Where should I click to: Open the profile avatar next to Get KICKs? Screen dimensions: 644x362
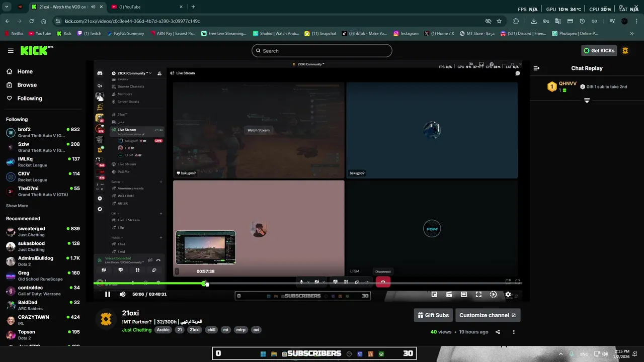625,51
